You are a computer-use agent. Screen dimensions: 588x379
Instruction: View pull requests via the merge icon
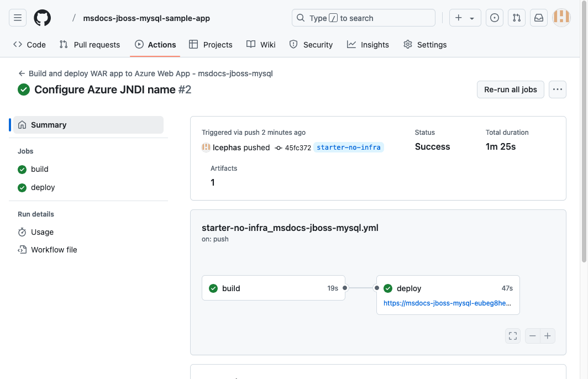point(516,18)
